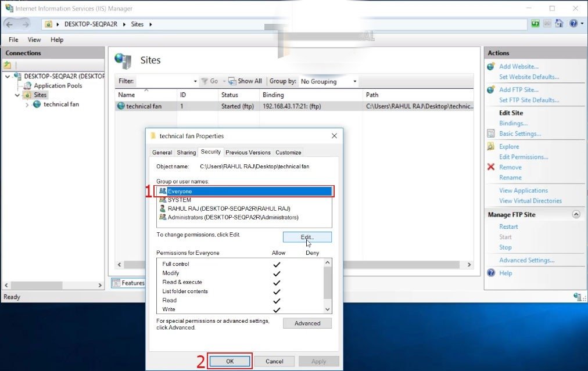Select SYSTEM in group or user names
588x371 pixels.
[245, 200]
